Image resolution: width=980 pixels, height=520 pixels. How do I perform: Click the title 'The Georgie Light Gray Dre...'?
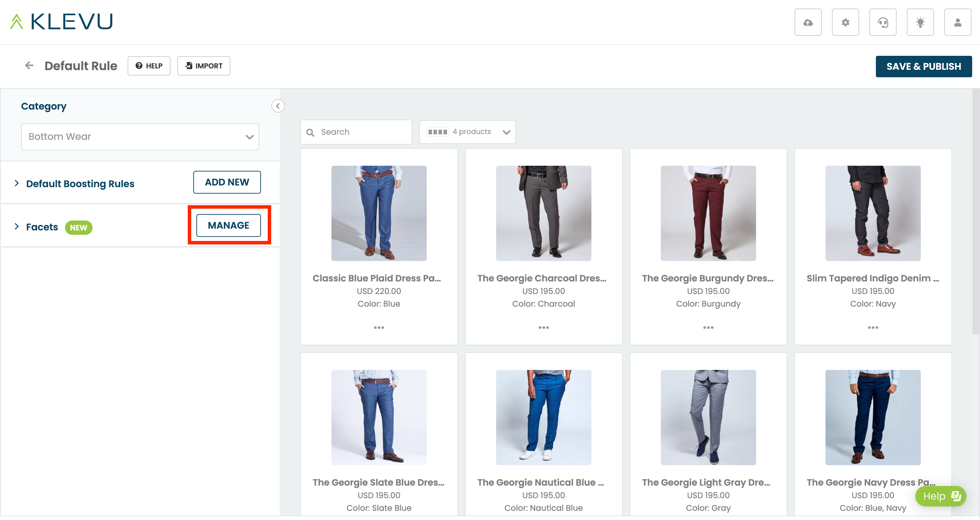point(706,483)
